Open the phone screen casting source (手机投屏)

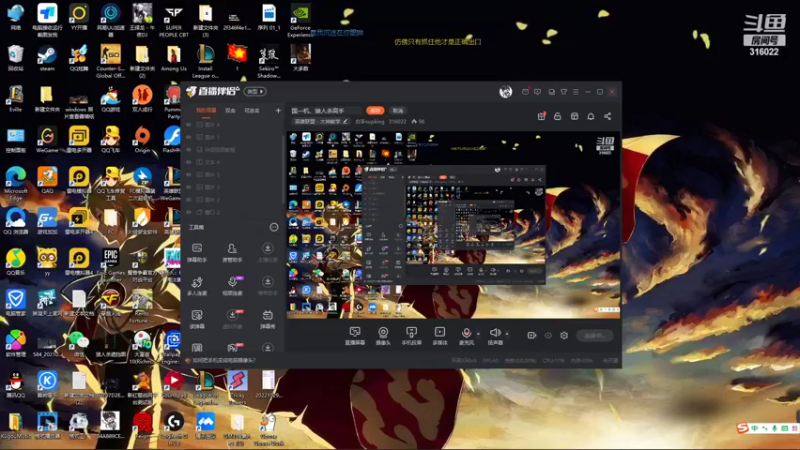pyautogui.click(x=411, y=336)
